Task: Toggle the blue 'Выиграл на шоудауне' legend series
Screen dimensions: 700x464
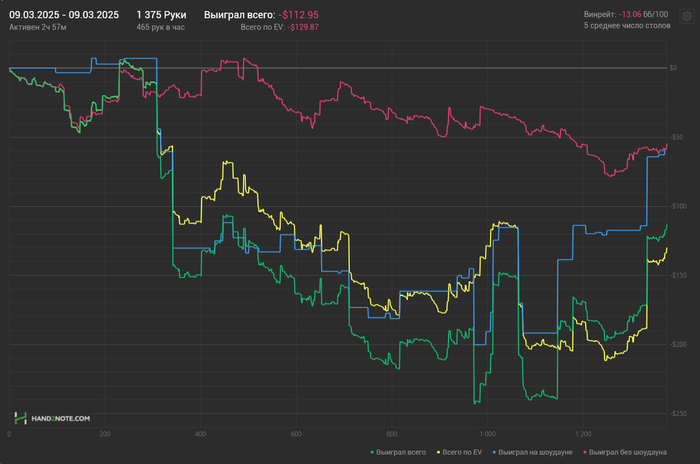Action: 533,452
